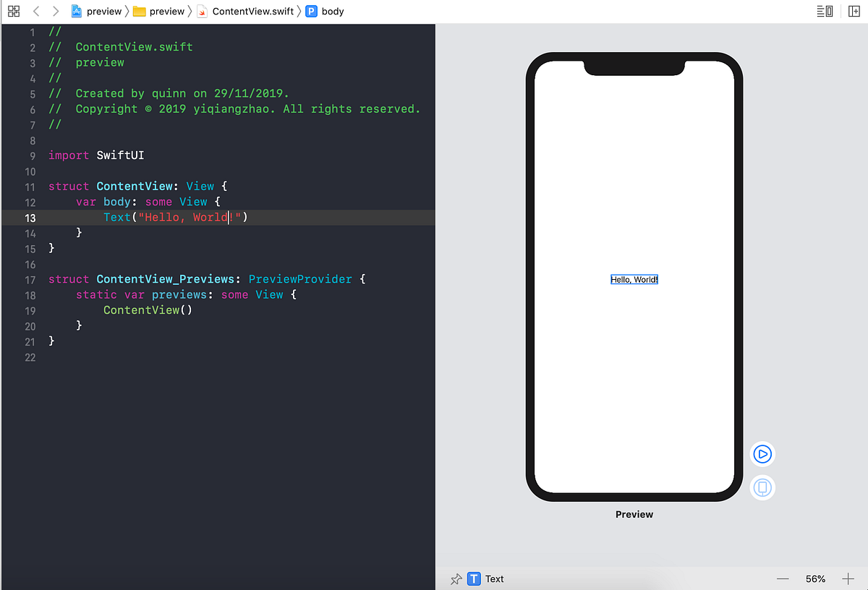Open the editor options icon
Viewport: 868px width, 590px height.
825,11
